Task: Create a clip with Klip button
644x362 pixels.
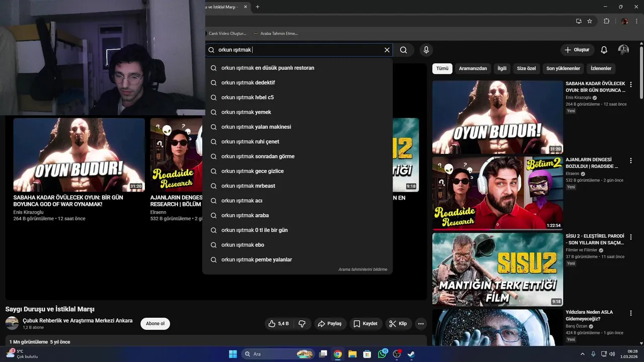Action: pyautogui.click(x=398, y=324)
